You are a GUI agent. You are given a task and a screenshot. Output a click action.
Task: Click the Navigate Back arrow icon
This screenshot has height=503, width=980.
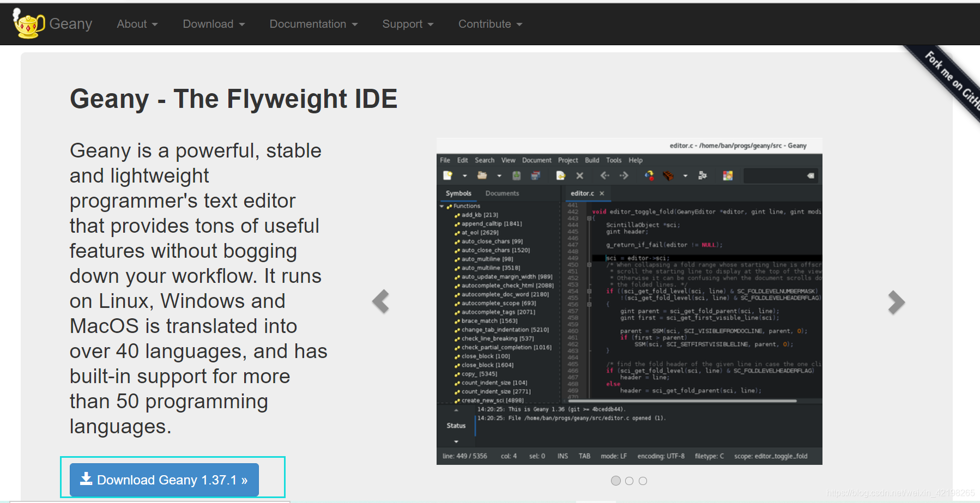tap(605, 175)
